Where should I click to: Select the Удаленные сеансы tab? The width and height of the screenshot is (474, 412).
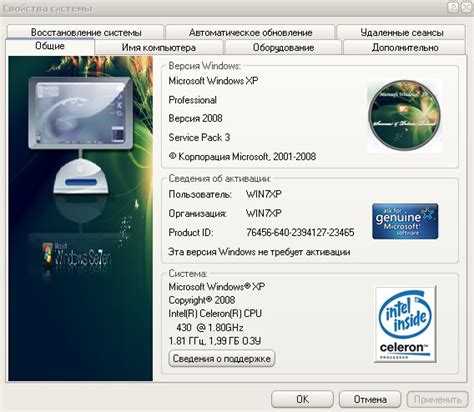401,32
